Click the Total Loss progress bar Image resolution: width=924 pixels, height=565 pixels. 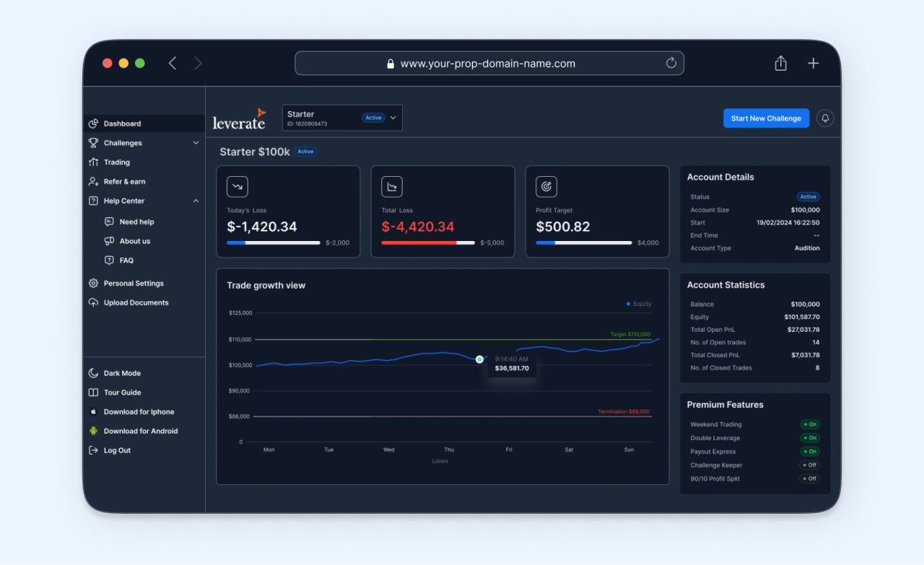click(427, 242)
